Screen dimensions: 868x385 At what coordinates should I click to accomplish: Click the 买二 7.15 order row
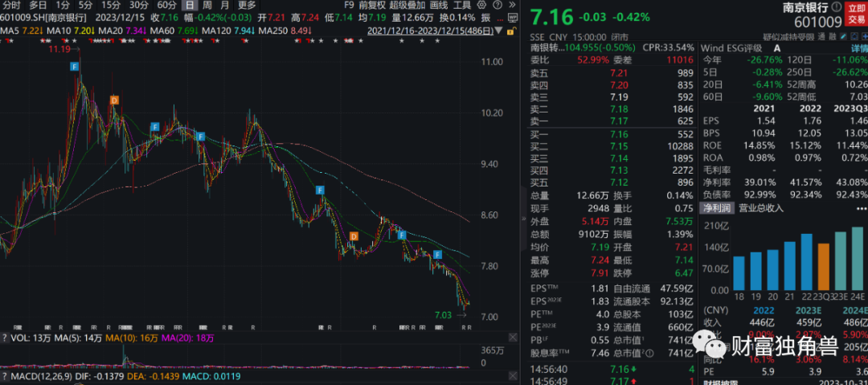[612, 146]
